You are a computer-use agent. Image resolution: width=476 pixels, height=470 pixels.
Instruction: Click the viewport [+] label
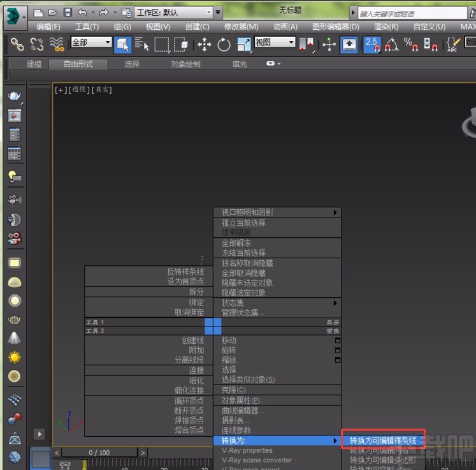61,90
